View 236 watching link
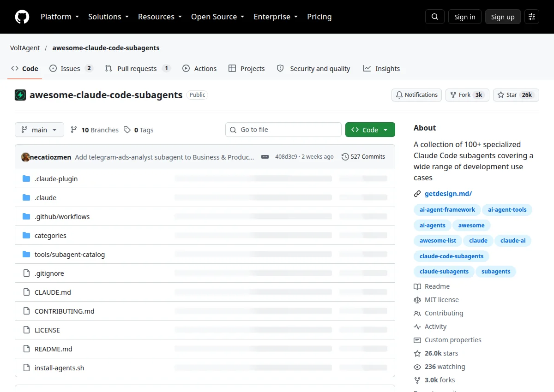554x392 pixels. (x=440, y=367)
